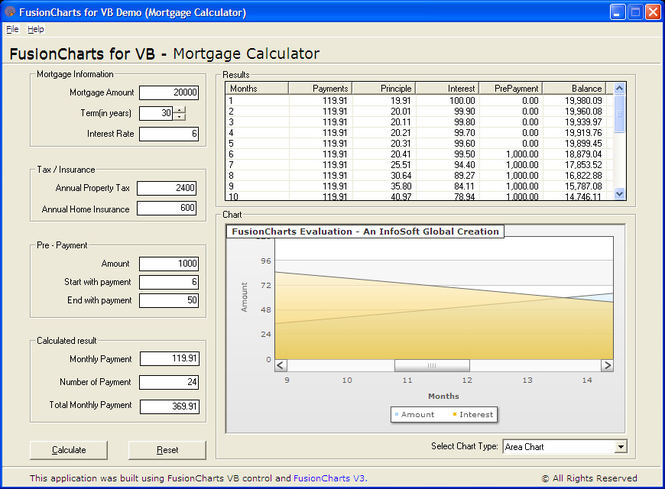Open the Help menu
Viewport: 665px width, 489px height.
pos(36,29)
